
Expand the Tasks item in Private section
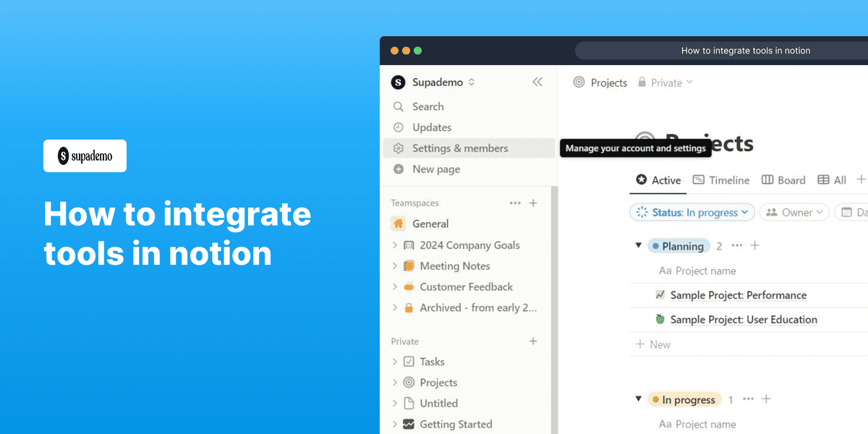[x=394, y=361]
